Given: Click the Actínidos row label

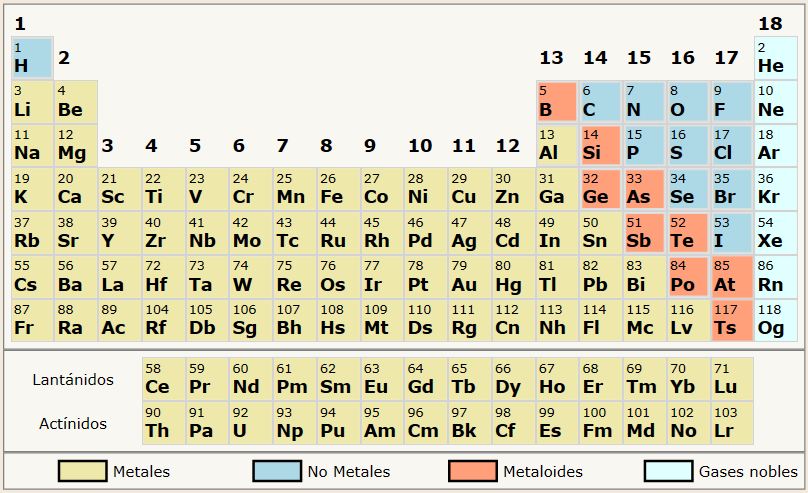Looking at the screenshot, I should pos(73,423).
